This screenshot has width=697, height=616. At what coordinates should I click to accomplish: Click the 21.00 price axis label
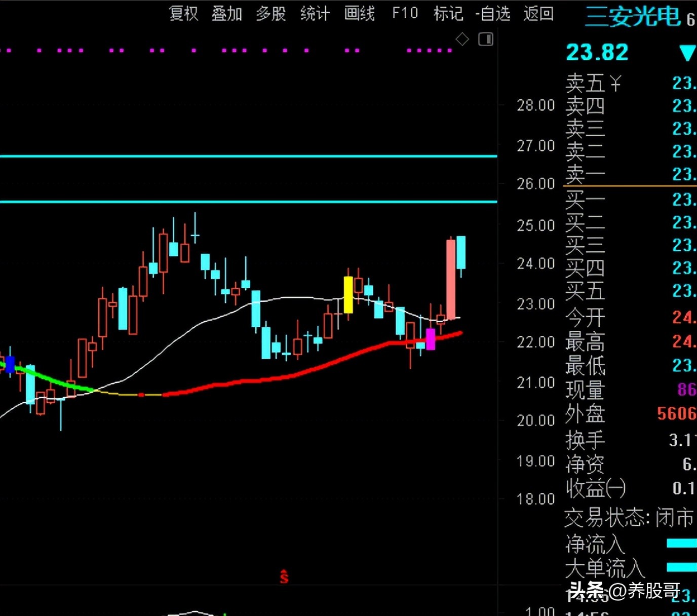(535, 382)
